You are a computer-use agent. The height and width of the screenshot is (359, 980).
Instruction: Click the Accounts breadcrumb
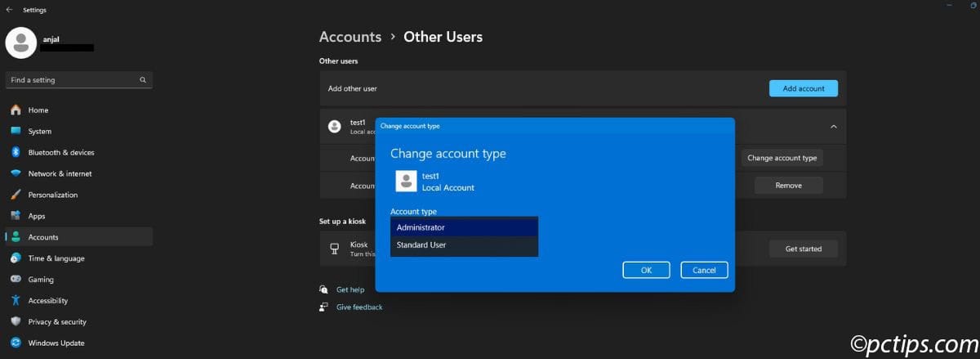(350, 37)
